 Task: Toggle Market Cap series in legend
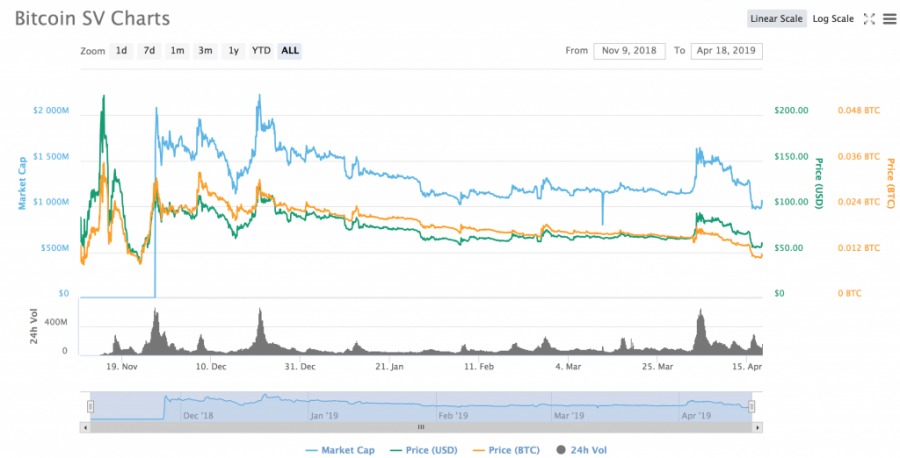coord(340,451)
